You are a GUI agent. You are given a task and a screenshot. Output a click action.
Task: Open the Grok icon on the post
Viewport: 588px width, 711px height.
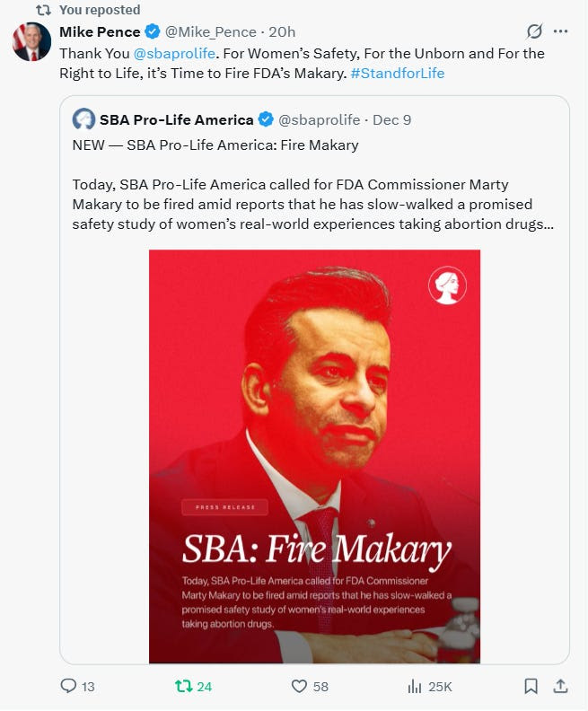(x=534, y=31)
